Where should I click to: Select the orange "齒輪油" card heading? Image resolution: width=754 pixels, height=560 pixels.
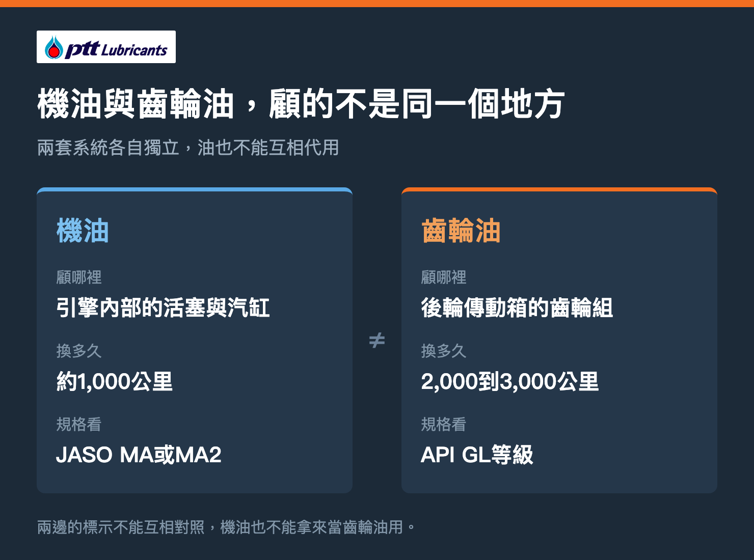coord(461,231)
